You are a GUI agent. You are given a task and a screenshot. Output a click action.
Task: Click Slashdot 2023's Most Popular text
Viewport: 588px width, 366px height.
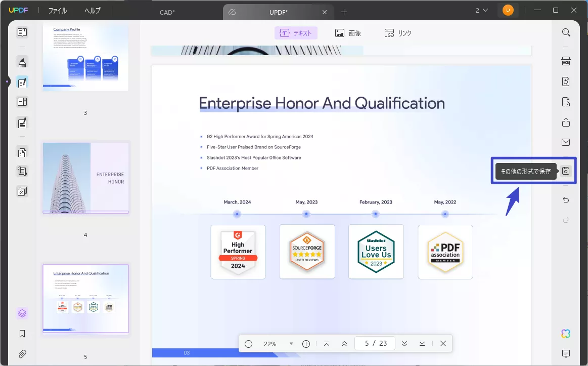(254, 157)
